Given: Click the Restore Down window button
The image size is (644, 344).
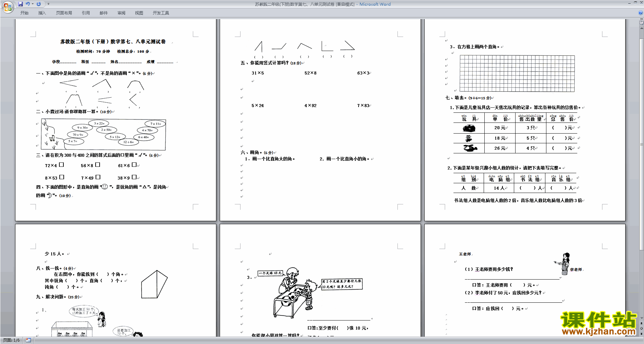Looking at the screenshot, I should [635, 3].
